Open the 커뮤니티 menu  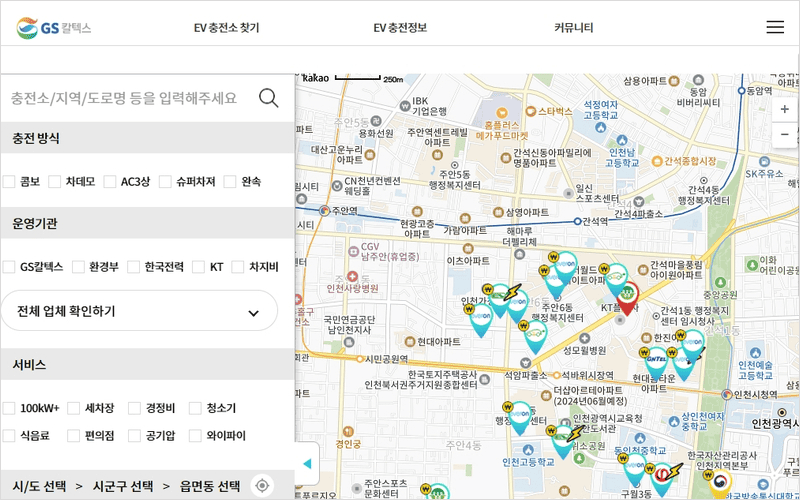pos(573,28)
